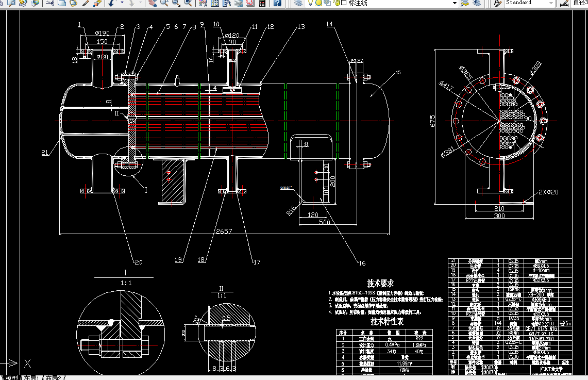Open the Layer Properties Manager icon

click(x=298, y=3)
